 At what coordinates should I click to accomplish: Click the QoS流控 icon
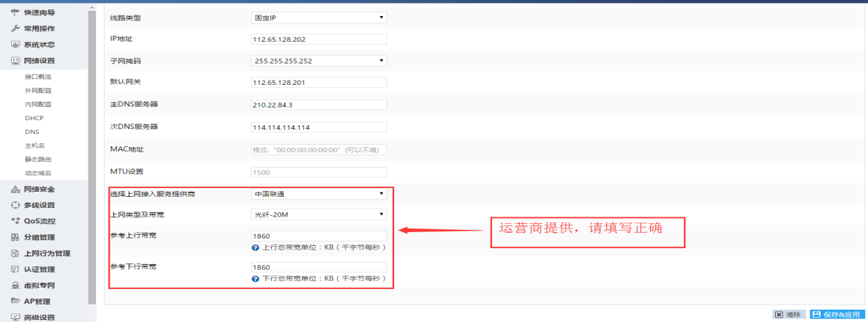pyautogui.click(x=15, y=221)
